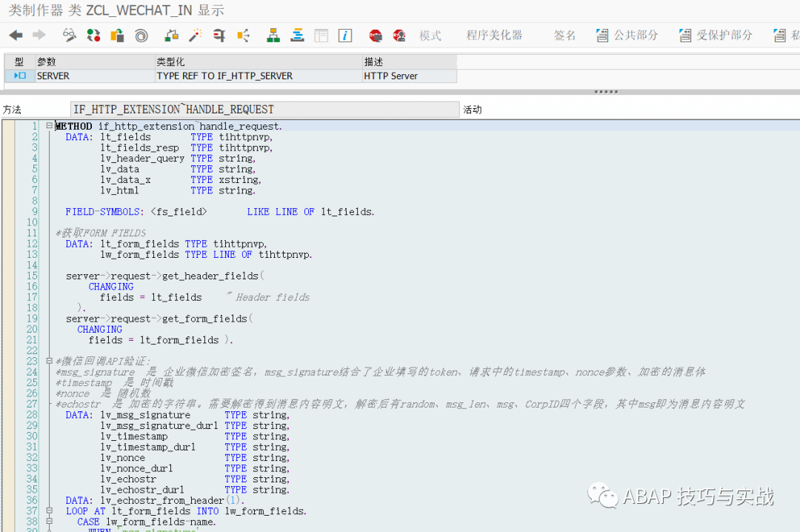Click the document icon before 受保护部分
Viewport: 800px width, 532px height.
(685, 36)
